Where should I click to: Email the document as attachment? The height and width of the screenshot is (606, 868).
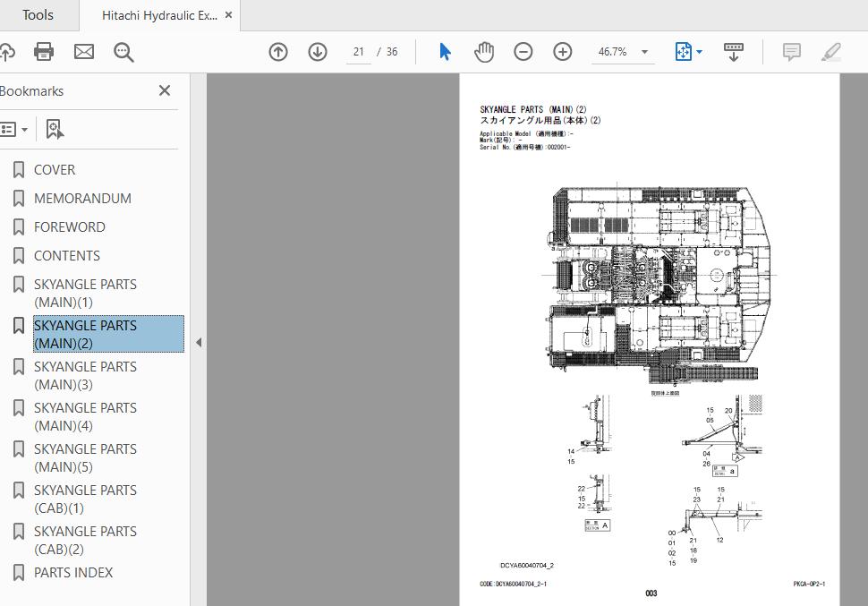click(83, 51)
